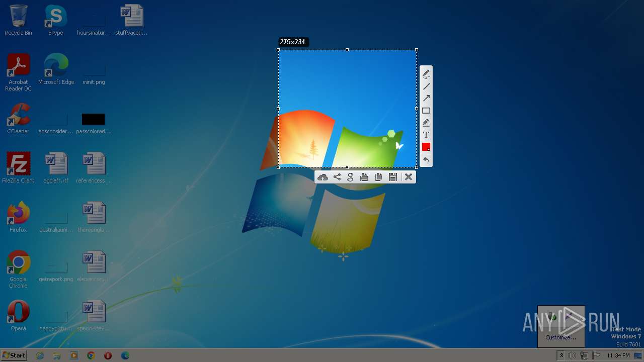The height and width of the screenshot is (362, 644).
Task: Select the Line tool in Lightshot
Action: pos(426,86)
